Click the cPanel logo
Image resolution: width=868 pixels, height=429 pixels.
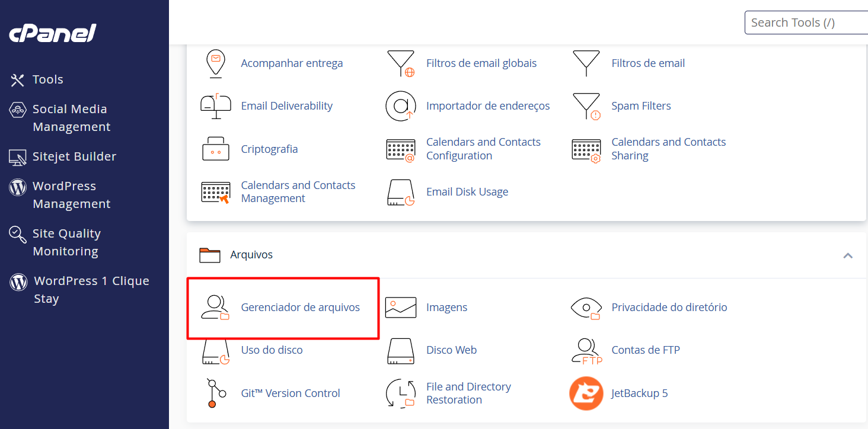click(x=52, y=33)
